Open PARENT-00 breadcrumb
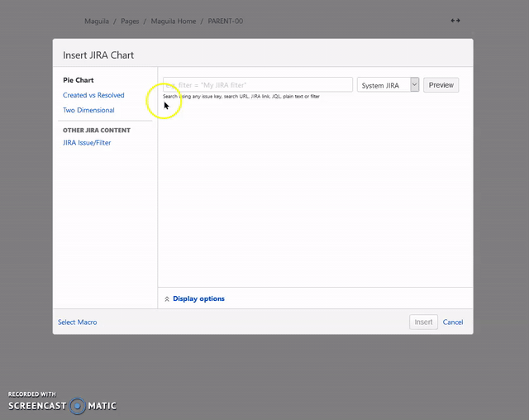Screen dimensions: 529x420 (x=226, y=21)
